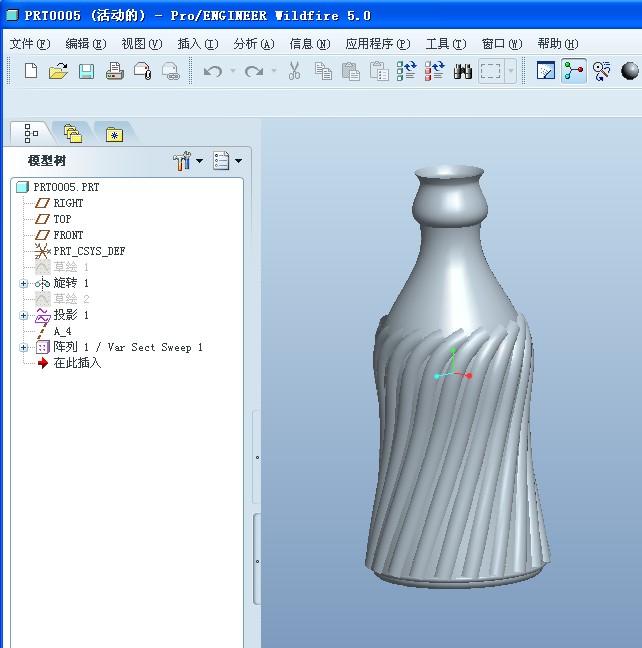
Task: Open Paste Special tool
Action: coord(379,71)
